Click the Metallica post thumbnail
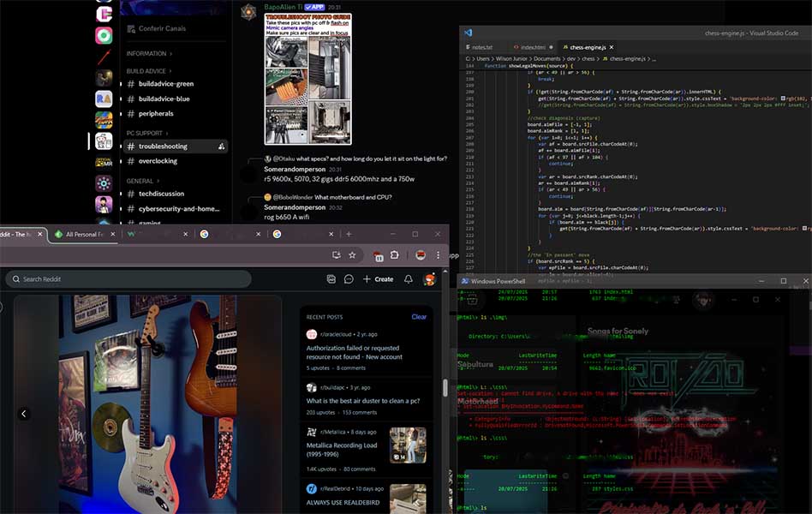This screenshot has width=812, height=514. coord(408,445)
